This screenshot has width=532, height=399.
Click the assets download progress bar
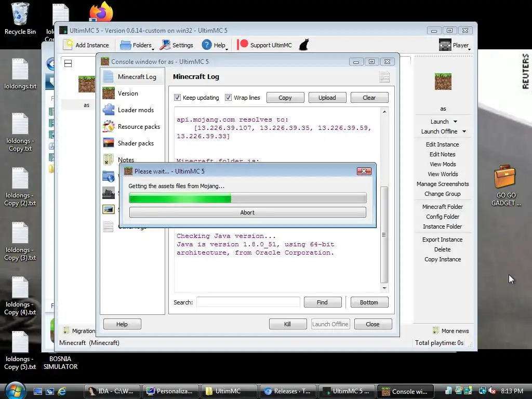248,197
